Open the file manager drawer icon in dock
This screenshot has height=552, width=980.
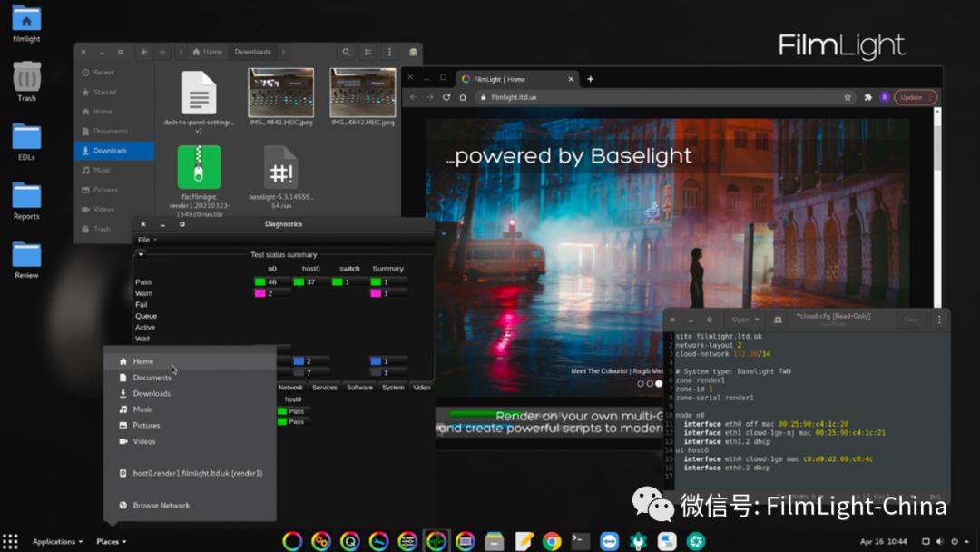(494, 541)
